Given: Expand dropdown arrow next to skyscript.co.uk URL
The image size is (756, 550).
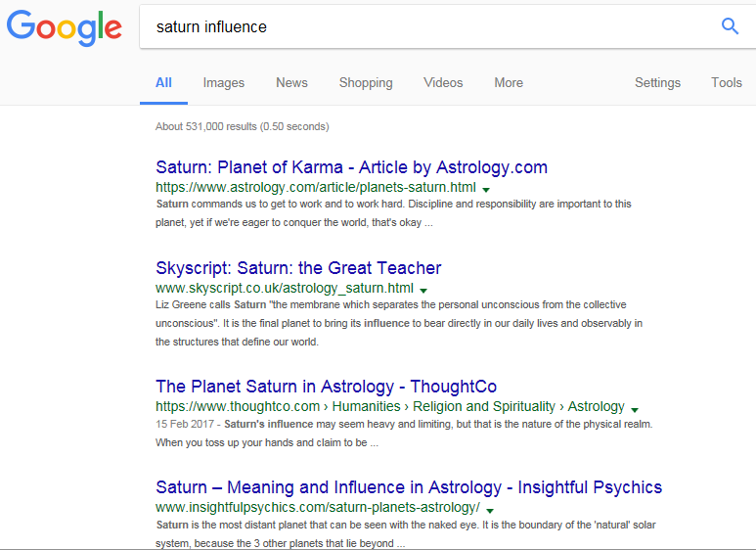Looking at the screenshot, I should click(423, 291).
